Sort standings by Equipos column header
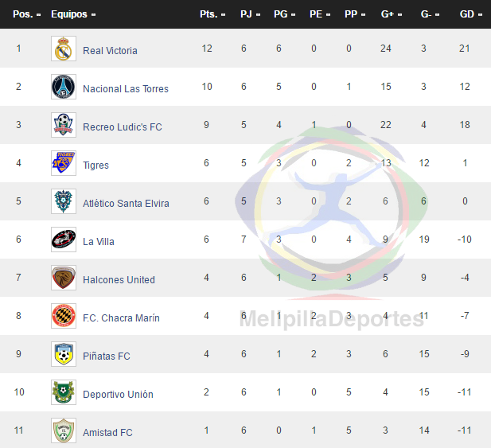Viewport: 491px width, 448px height. click(72, 14)
